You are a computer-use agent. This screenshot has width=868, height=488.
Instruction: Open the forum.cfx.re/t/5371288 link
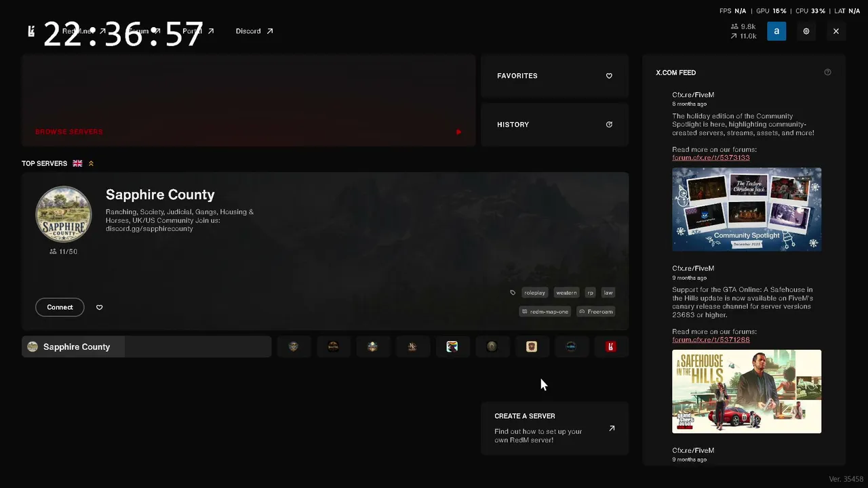tap(711, 340)
